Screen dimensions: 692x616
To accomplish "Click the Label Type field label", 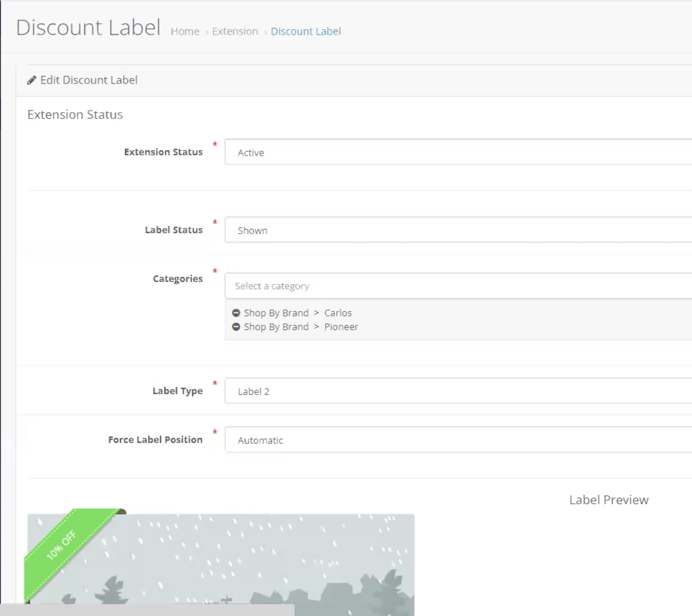I will (178, 391).
